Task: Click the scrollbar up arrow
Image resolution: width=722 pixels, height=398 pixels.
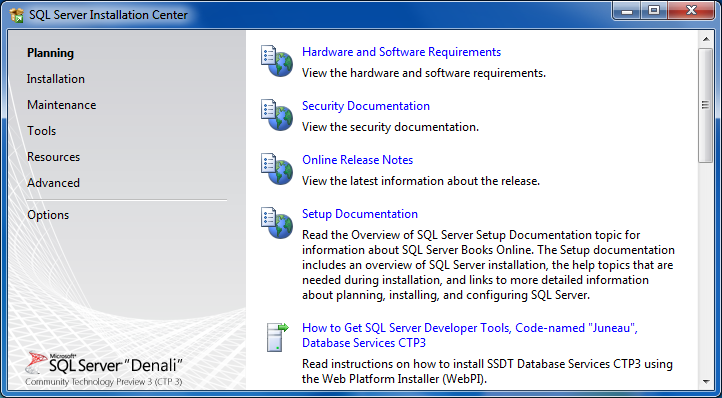Action: (705, 40)
